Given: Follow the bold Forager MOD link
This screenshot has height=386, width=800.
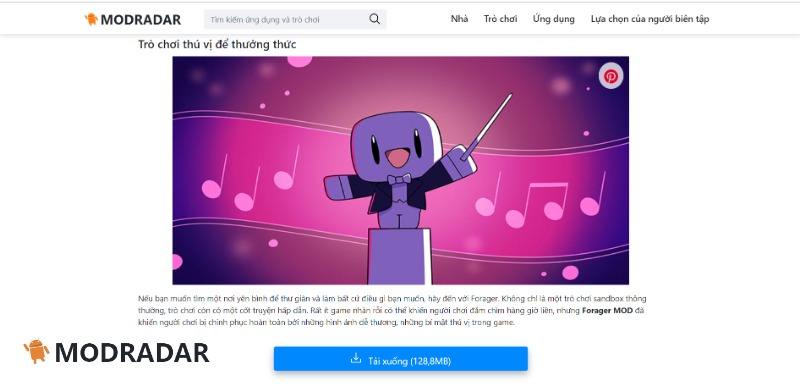Looking at the screenshot, I should click(607, 310).
